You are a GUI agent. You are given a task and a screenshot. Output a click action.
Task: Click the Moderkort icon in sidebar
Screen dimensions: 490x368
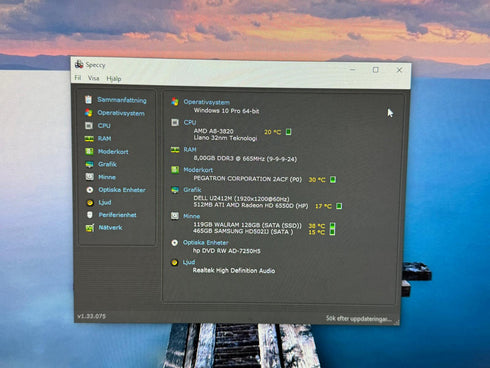tap(89, 151)
